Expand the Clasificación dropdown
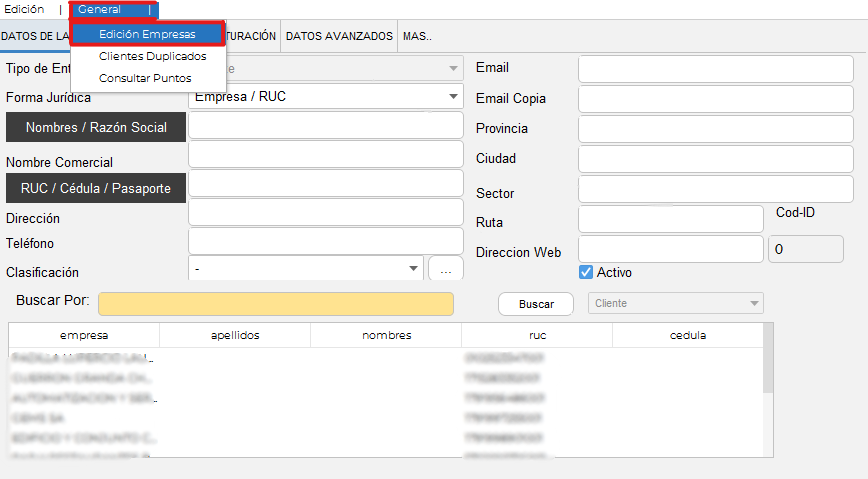Viewport: 868px width, 479px height. tap(413, 269)
